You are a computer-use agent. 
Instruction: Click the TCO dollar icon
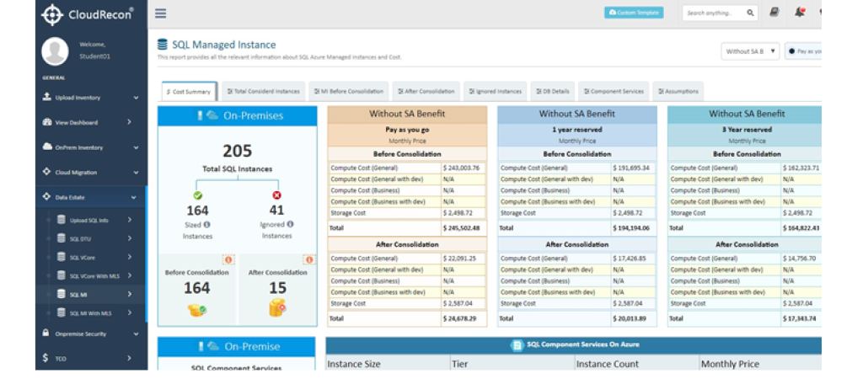tap(46, 358)
